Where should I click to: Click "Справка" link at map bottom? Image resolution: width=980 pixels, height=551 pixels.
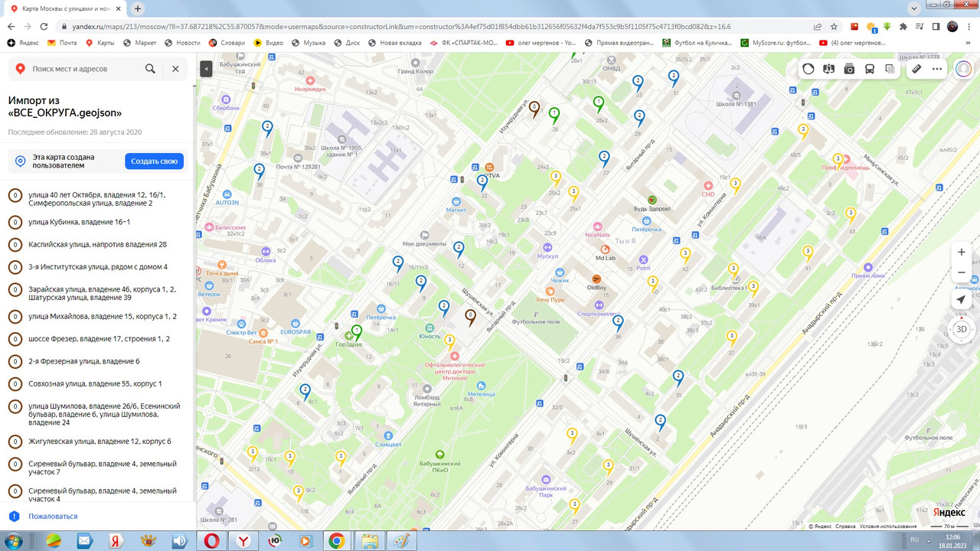[x=845, y=527]
